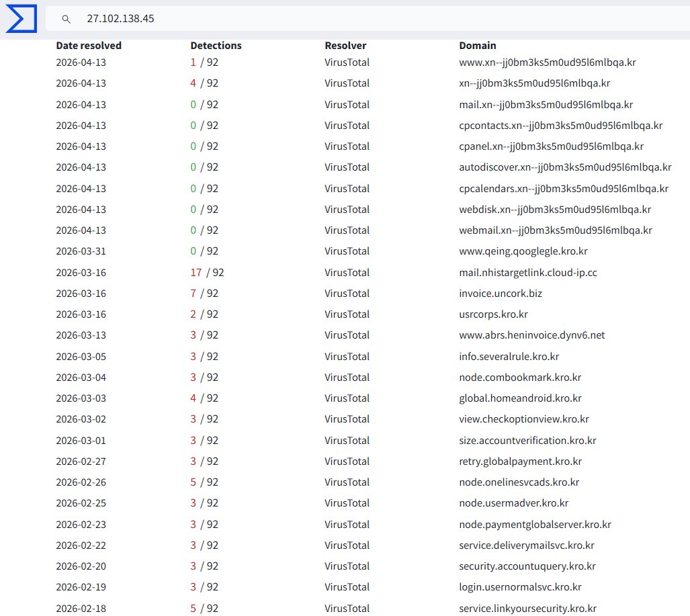
Task: Open domain autodiscover.xn--jj0bm3ks5m0ud95l6mlbqa.kr
Action: coord(565,167)
